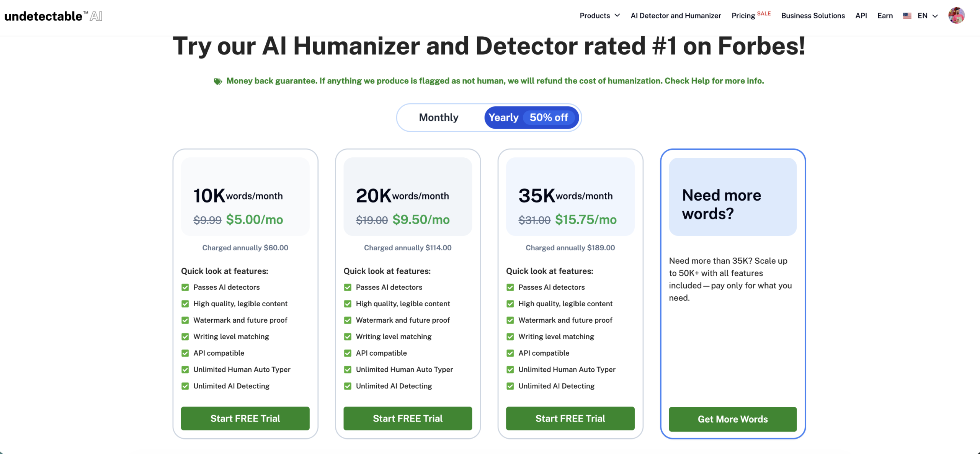Click the struck-through $19.00 price
The width and height of the screenshot is (980, 454).
372,220
